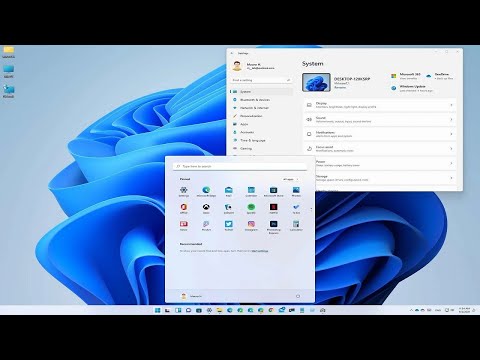Click the All apps button
Viewport: 480px width, 360px height.
290,179
